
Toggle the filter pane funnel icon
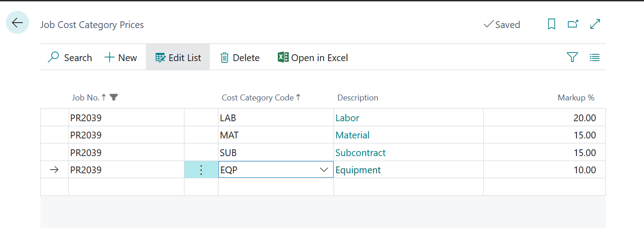[x=572, y=57]
